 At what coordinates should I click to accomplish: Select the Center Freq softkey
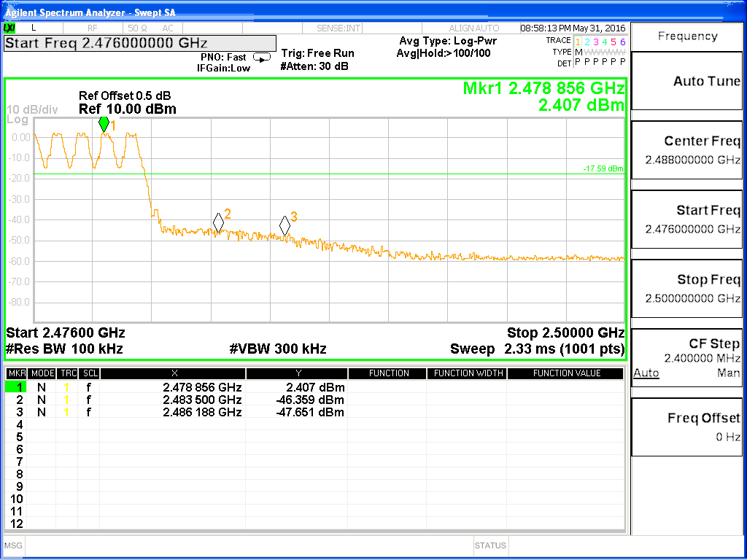coord(686,150)
